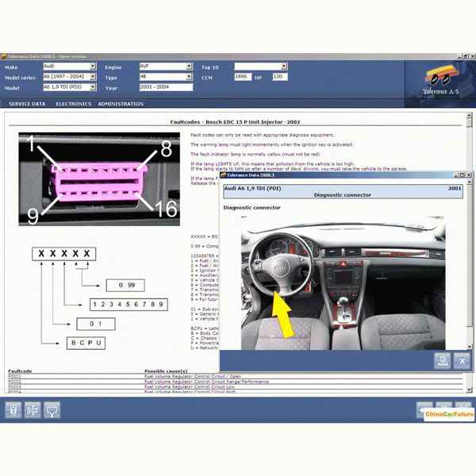Click the OBD connector pinout image
This screenshot has width=476, height=476.
point(99,179)
